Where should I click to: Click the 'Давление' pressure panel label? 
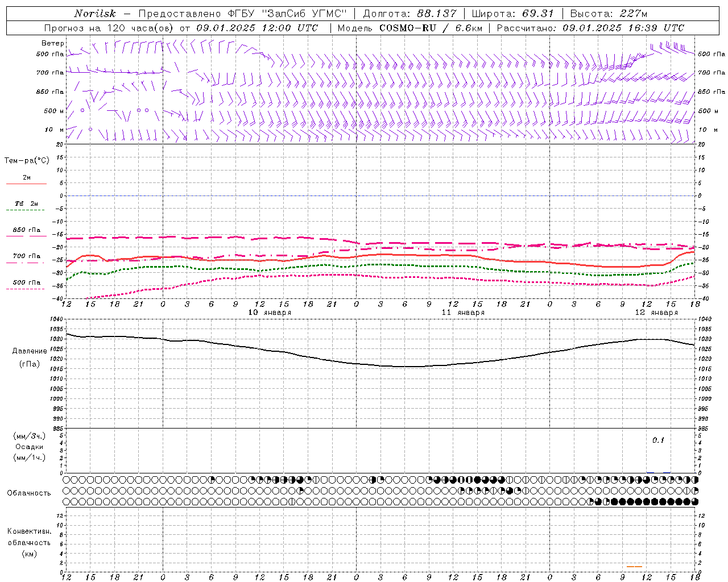pyautogui.click(x=30, y=351)
